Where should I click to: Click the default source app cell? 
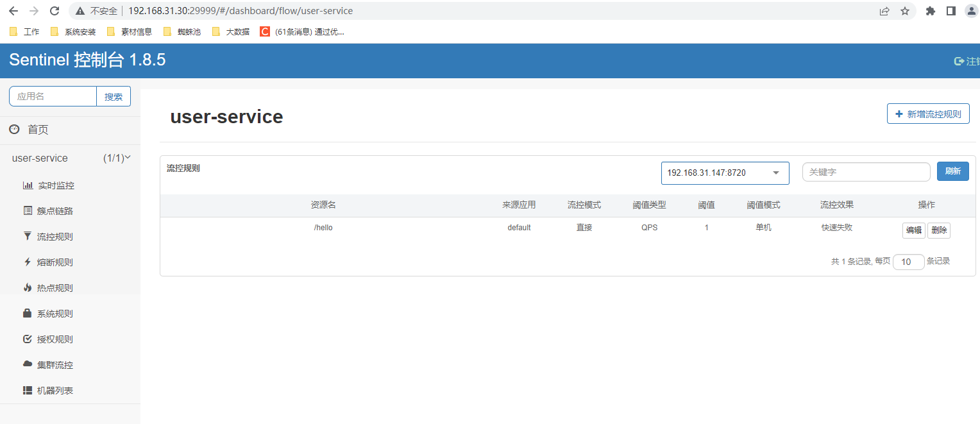pyautogui.click(x=519, y=228)
